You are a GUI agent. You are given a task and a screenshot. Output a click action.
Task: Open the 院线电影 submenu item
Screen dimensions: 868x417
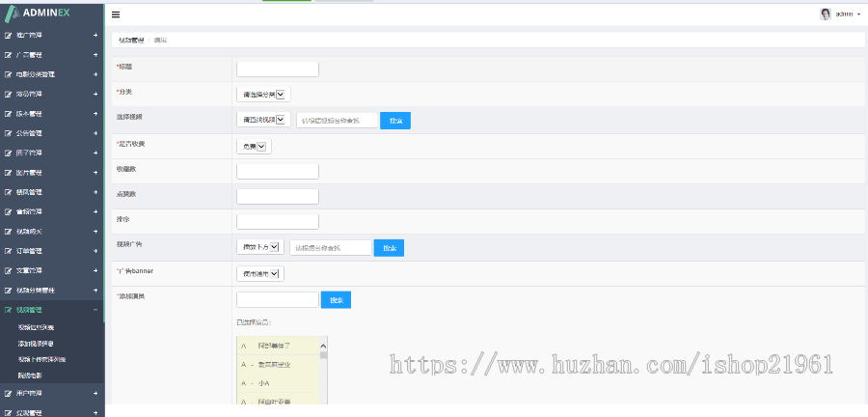pyautogui.click(x=30, y=375)
